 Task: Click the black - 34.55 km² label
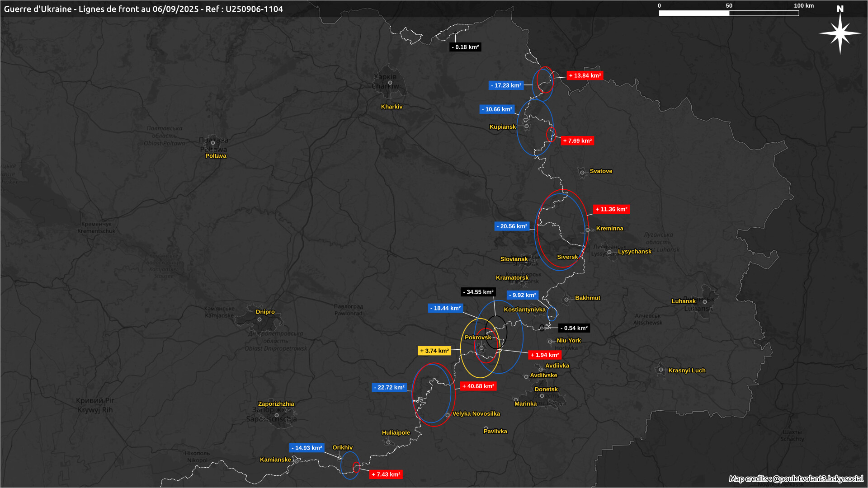478,292
